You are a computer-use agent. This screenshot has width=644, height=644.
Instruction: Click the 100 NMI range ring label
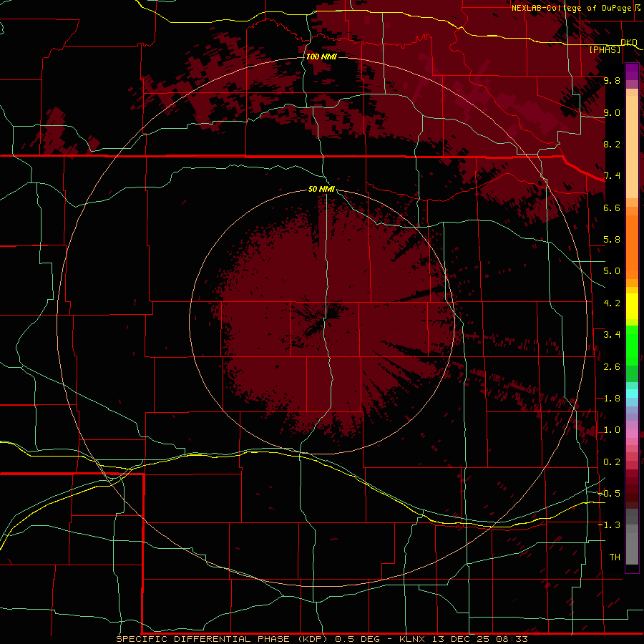[x=321, y=57]
